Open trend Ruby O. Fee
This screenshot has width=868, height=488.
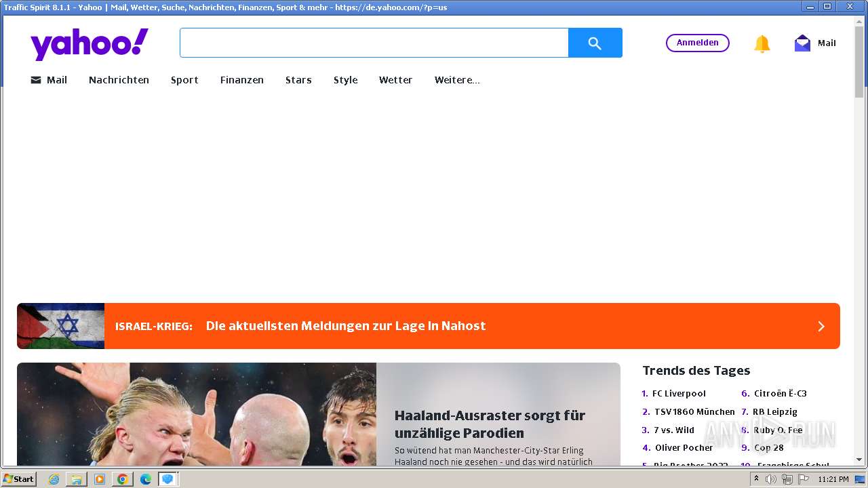click(x=778, y=430)
